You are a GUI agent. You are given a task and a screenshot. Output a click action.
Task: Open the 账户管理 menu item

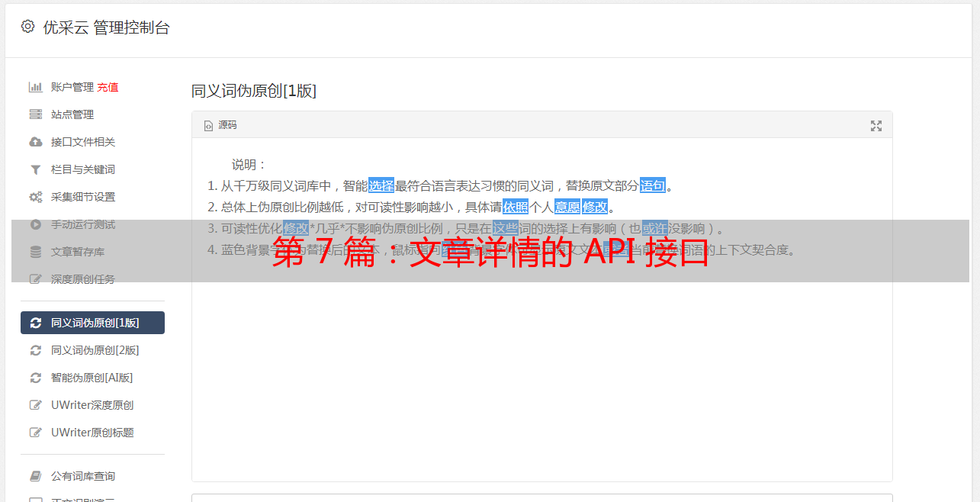tap(72, 87)
